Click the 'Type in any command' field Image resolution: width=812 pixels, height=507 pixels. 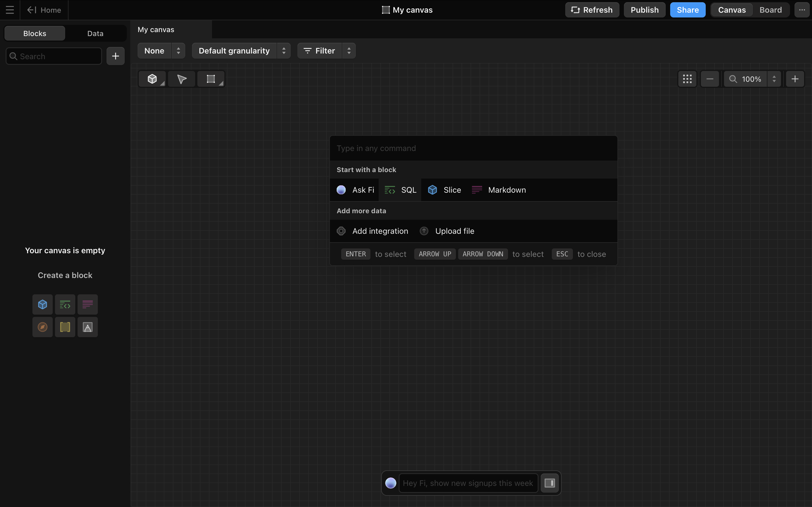(x=473, y=148)
